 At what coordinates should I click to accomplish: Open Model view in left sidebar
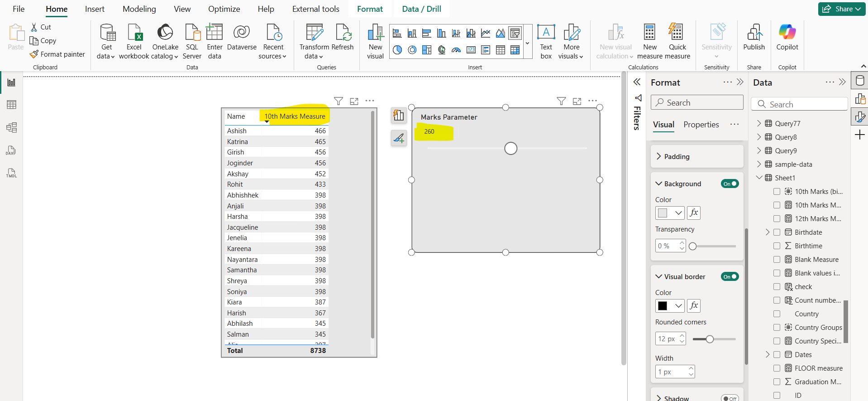(x=12, y=127)
